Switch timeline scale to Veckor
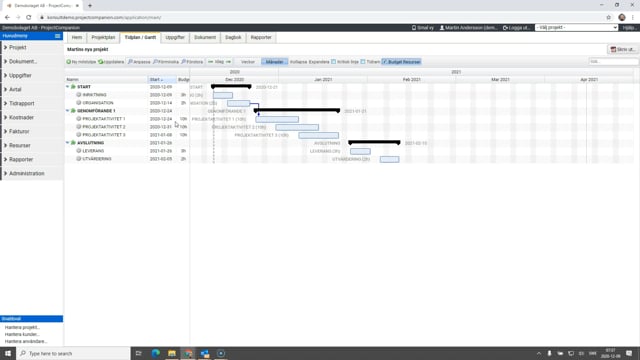640x360 pixels. (x=248, y=62)
